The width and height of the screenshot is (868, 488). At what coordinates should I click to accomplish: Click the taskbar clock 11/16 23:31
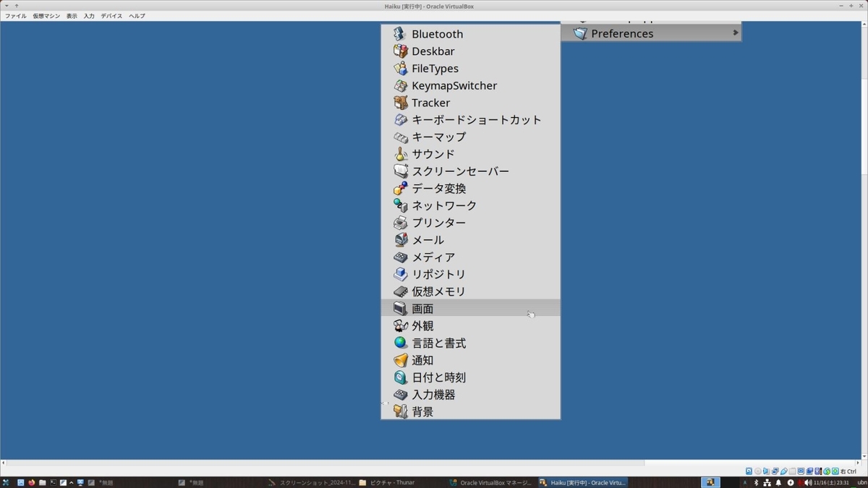coord(831,482)
